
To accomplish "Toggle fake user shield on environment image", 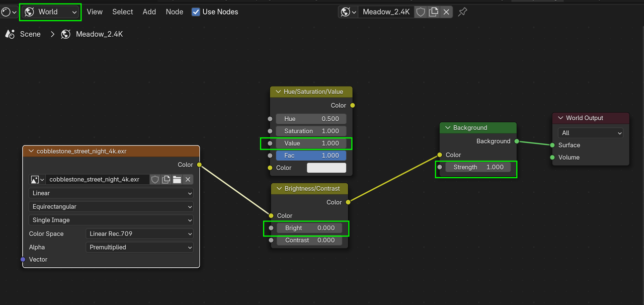I will 155,179.
